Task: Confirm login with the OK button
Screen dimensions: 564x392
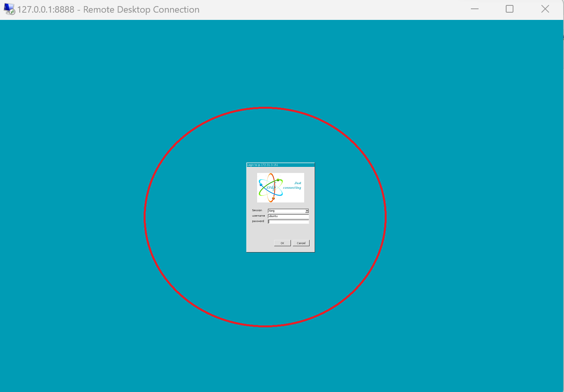Action: click(x=282, y=243)
